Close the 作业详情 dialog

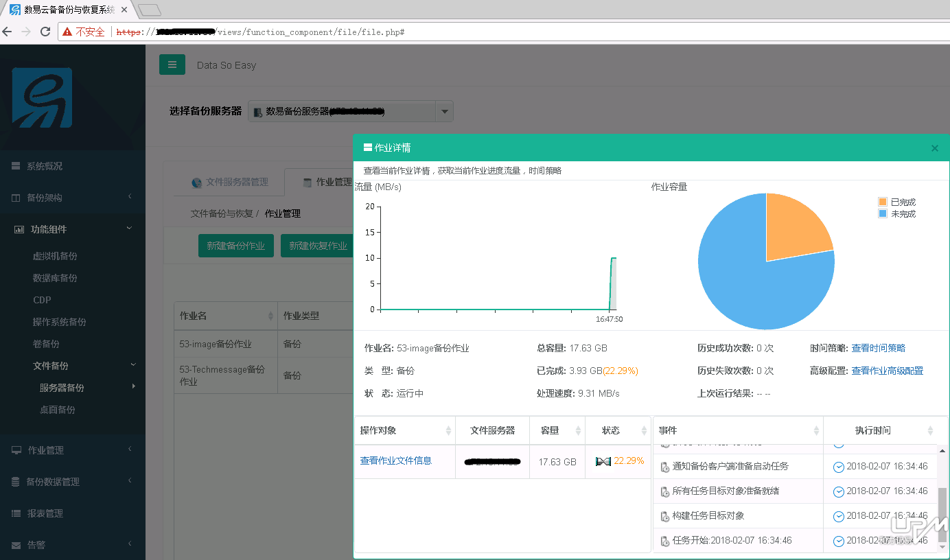pyautogui.click(x=934, y=148)
